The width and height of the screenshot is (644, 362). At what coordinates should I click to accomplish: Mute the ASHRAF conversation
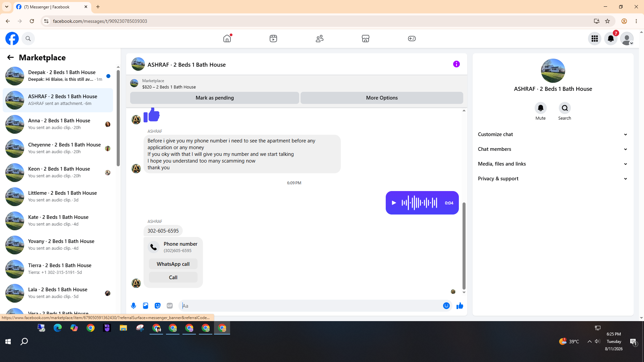(x=541, y=108)
